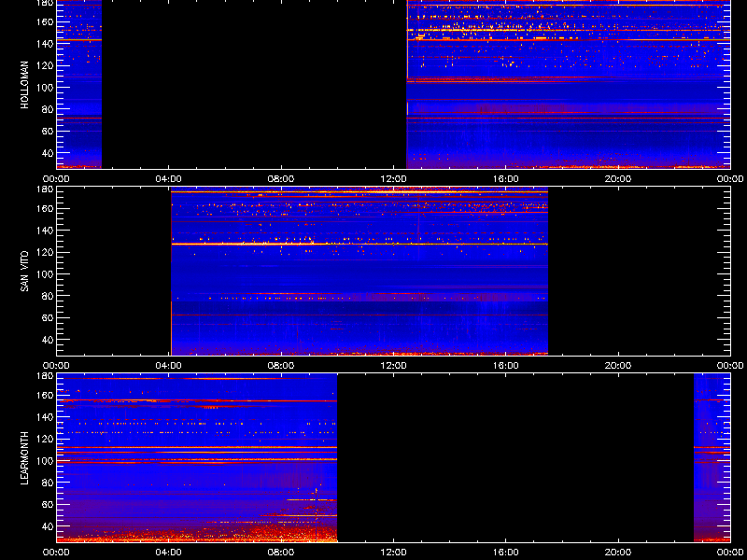The image size is (747, 560).
Task: Click the HOLLOMAN station axis label
Action: (25, 85)
